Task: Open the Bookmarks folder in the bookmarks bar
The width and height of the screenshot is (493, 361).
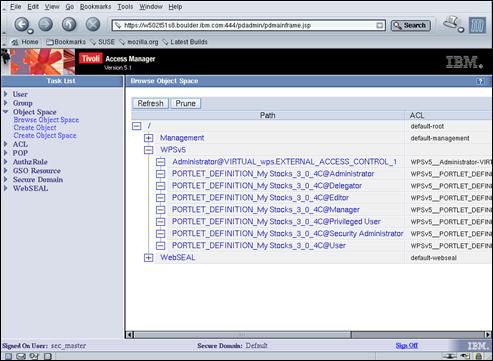Action: pos(66,42)
